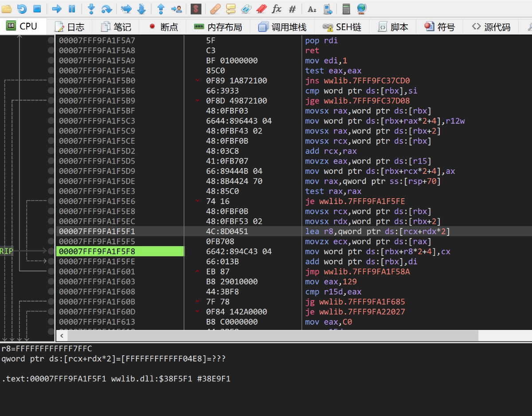The height and width of the screenshot is (416, 532).
Task: Switch to the CPU tab
Action: (22, 26)
